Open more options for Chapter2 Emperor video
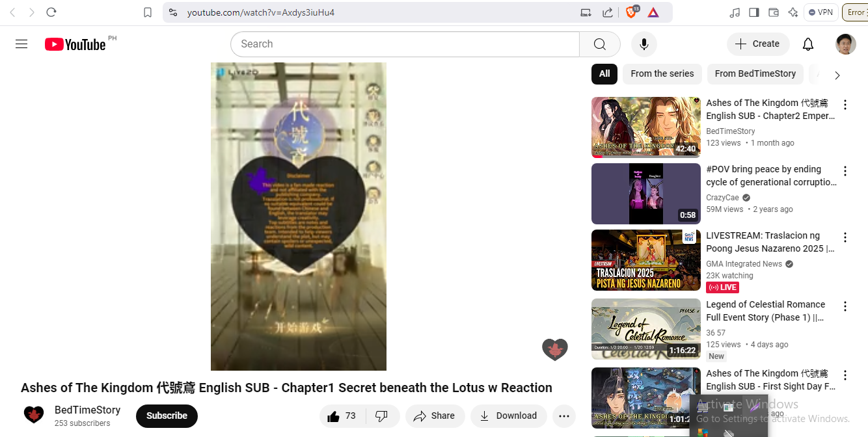 pyautogui.click(x=845, y=105)
